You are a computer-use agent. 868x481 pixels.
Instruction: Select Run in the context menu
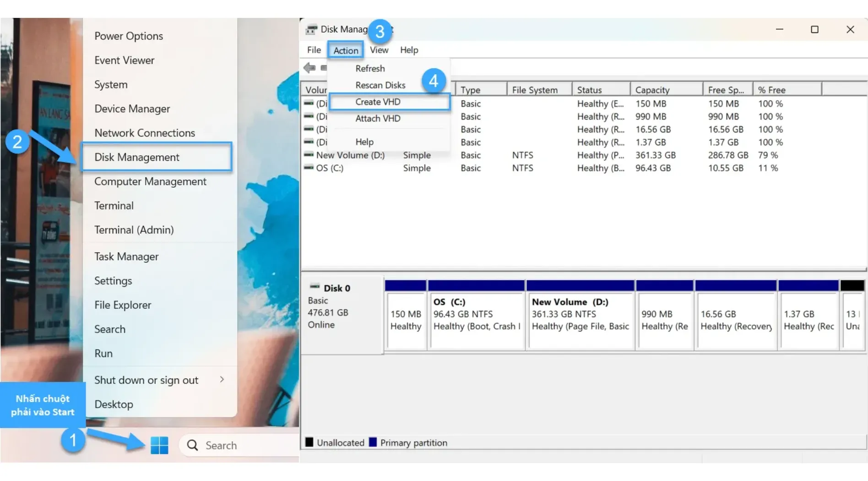click(103, 354)
